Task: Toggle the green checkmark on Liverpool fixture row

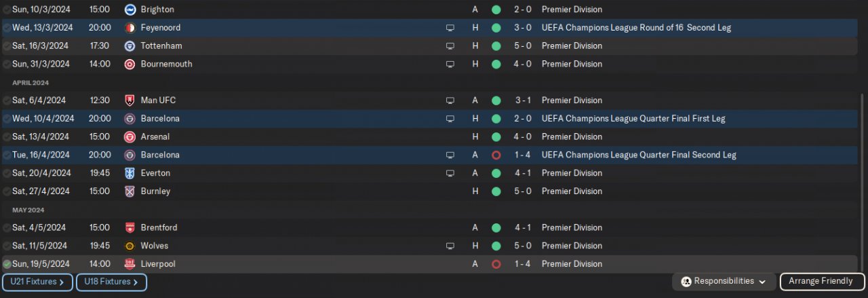Action: click(7, 264)
